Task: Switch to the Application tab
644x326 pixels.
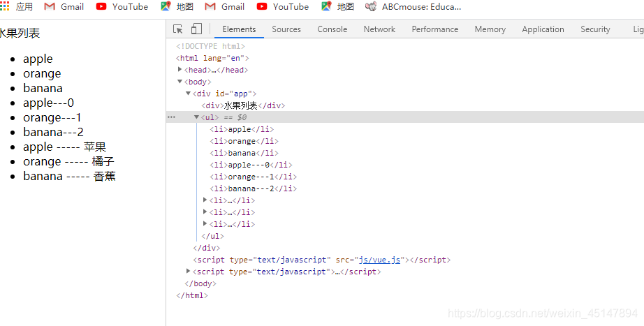Action: pos(543,29)
